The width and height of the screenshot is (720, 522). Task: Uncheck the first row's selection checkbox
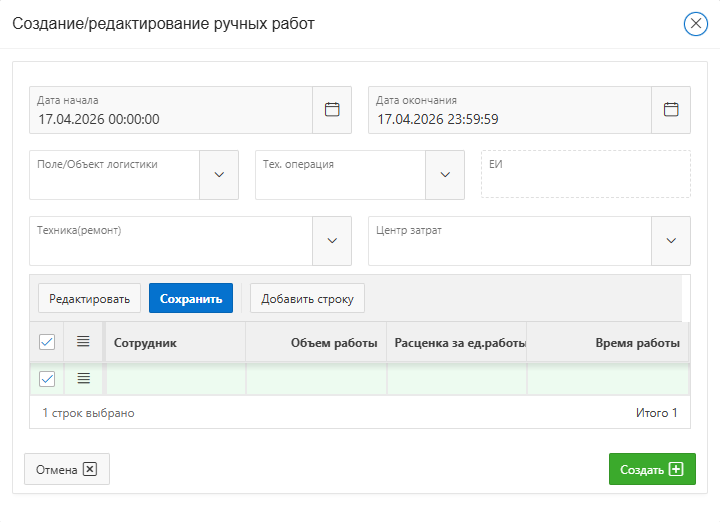47,378
